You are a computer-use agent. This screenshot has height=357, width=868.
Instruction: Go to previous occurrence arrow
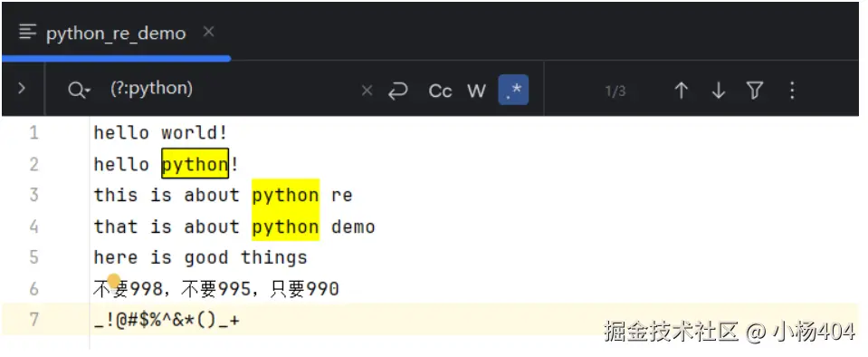pyautogui.click(x=681, y=91)
